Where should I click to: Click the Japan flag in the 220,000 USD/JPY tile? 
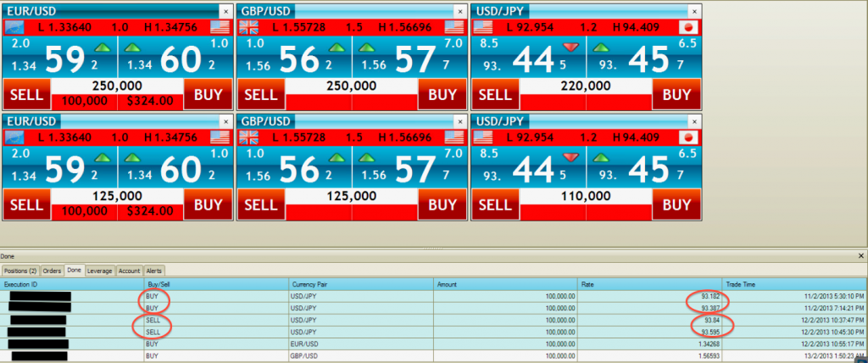(x=688, y=26)
